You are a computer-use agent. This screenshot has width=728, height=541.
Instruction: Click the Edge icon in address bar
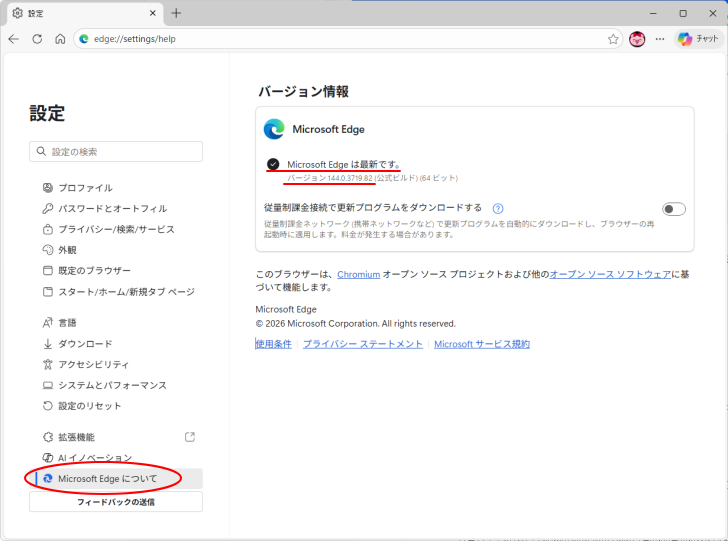point(84,39)
